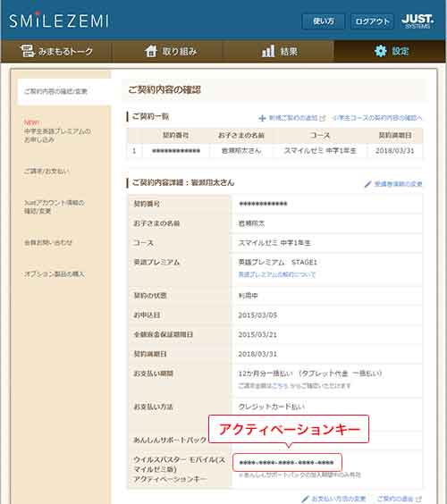Click the 英語プレミアムの解約について link
The width and height of the screenshot is (447, 504).
point(276,274)
